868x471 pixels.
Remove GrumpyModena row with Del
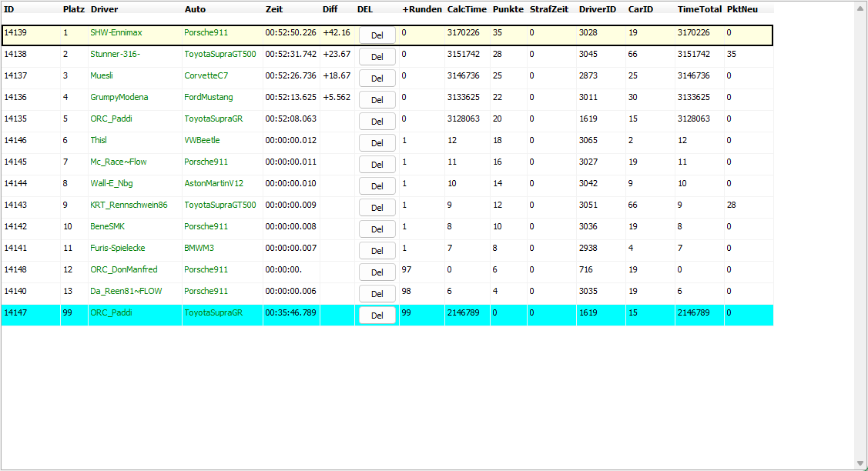(377, 100)
